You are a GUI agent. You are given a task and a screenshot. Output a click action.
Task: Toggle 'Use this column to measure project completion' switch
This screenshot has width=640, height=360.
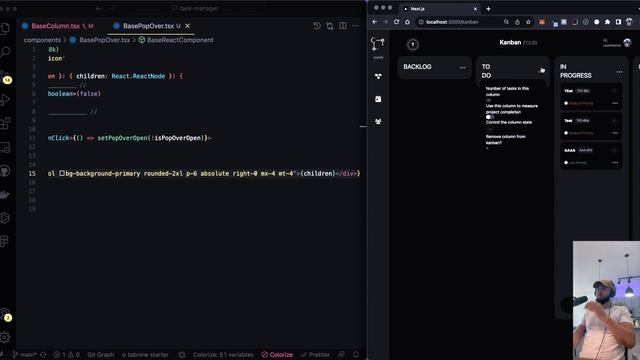(x=490, y=117)
